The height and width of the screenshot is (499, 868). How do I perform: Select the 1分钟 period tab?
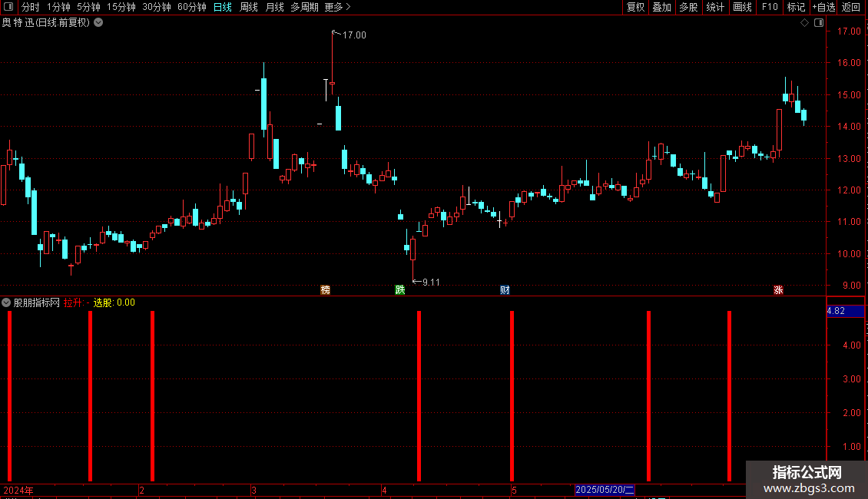pyautogui.click(x=58, y=7)
